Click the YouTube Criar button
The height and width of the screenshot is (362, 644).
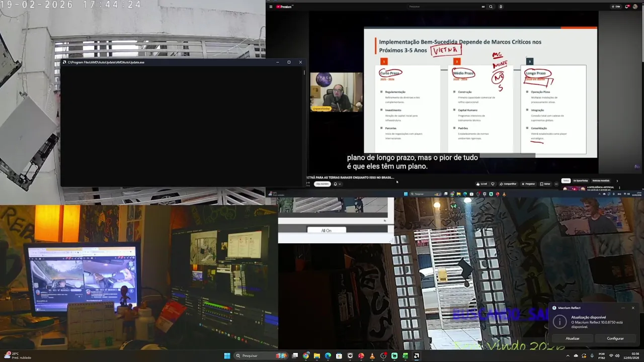[x=616, y=7]
